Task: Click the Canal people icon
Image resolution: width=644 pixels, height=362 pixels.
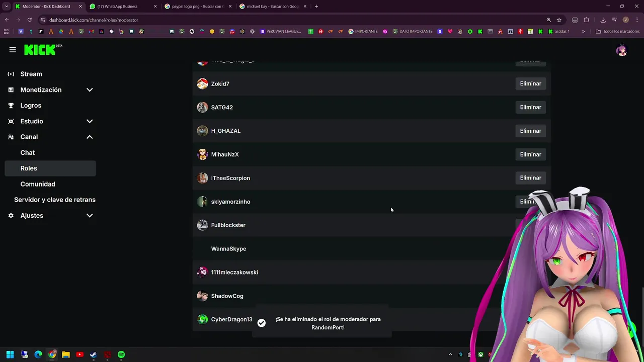Action: 11,137
